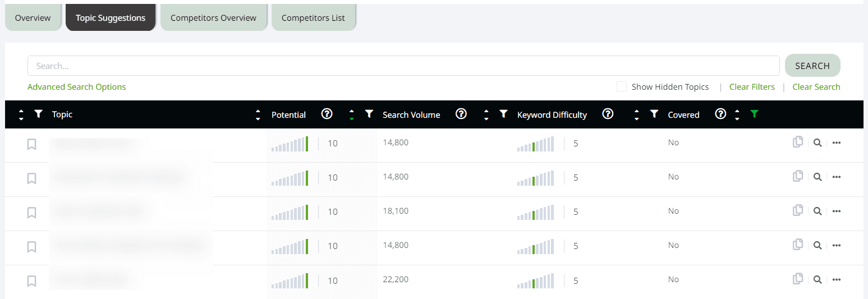Click the Search Volume header label
Screen dimensions: 868x299
[x=411, y=114]
